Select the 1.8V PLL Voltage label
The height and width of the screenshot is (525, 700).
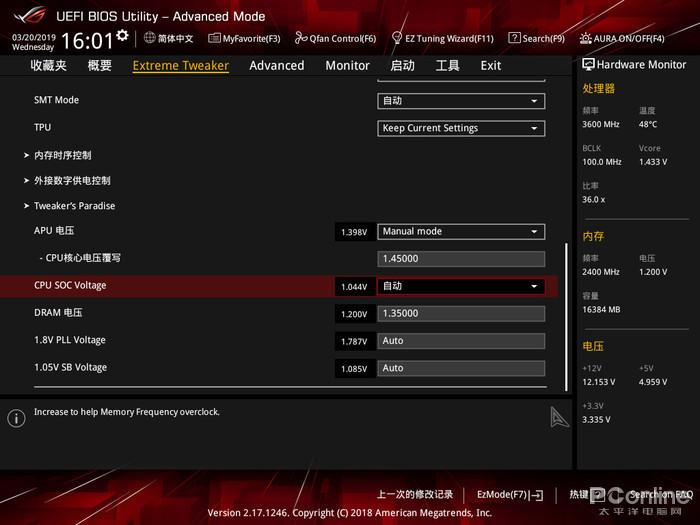tap(70, 340)
